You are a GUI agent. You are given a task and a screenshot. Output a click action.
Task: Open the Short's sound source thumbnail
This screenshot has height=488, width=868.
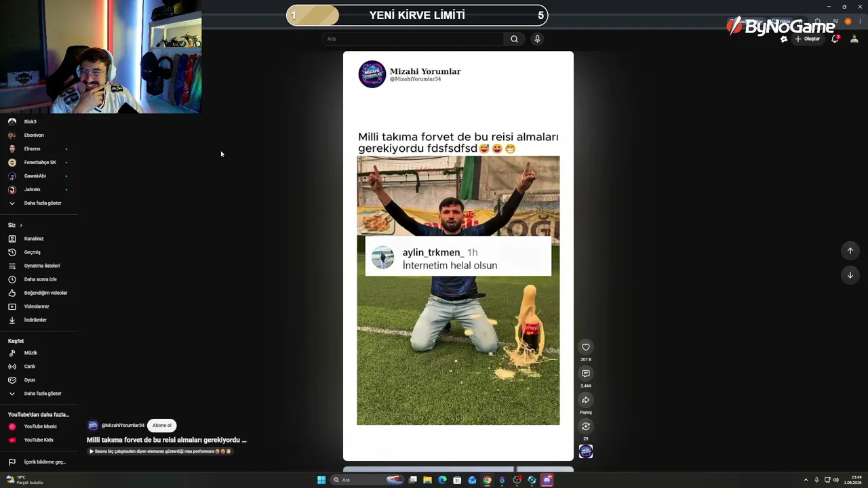(x=586, y=451)
